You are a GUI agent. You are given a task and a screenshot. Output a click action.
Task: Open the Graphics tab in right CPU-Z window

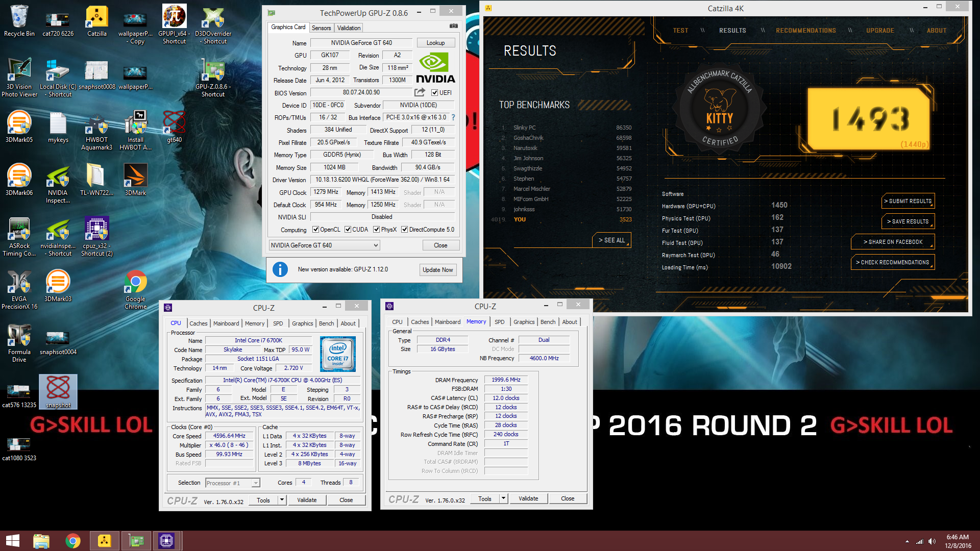click(x=524, y=322)
